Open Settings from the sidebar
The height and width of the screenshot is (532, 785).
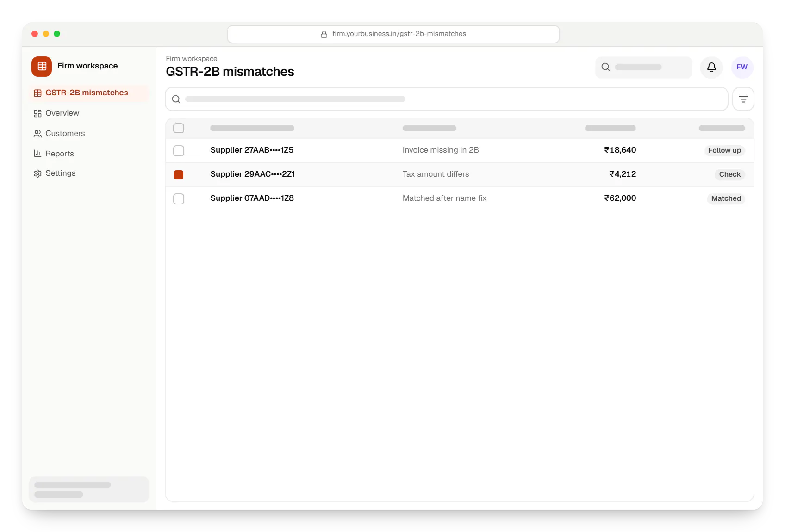pyautogui.click(x=89, y=173)
